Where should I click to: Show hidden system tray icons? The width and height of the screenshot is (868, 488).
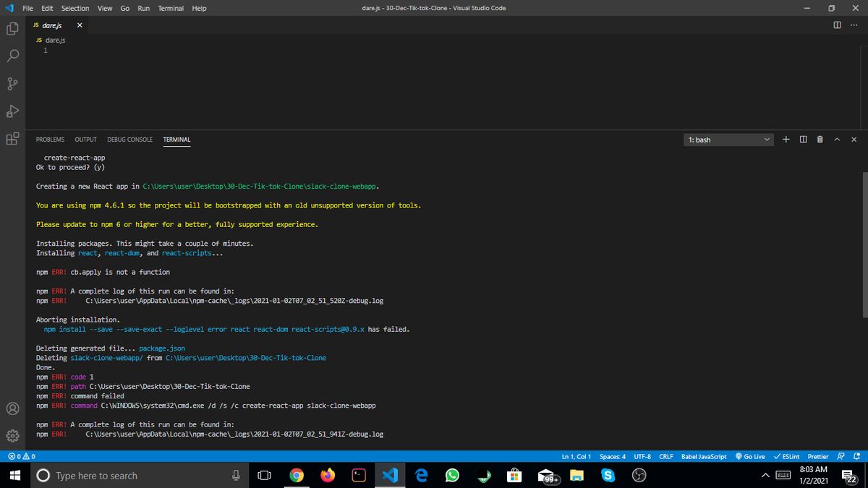pyautogui.click(x=764, y=475)
